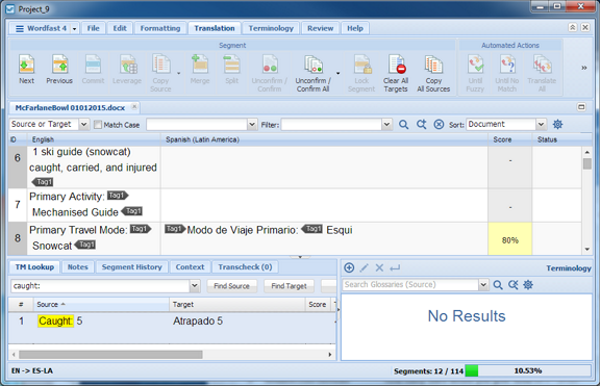The image size is (600, 386).
Task: Open the gear settings beside Sort
Action: pos(558,124)
